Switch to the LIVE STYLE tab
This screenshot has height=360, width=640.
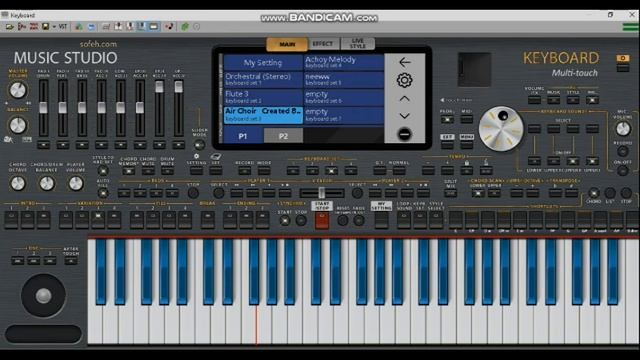pyautogui.click(x=358, y=44)
